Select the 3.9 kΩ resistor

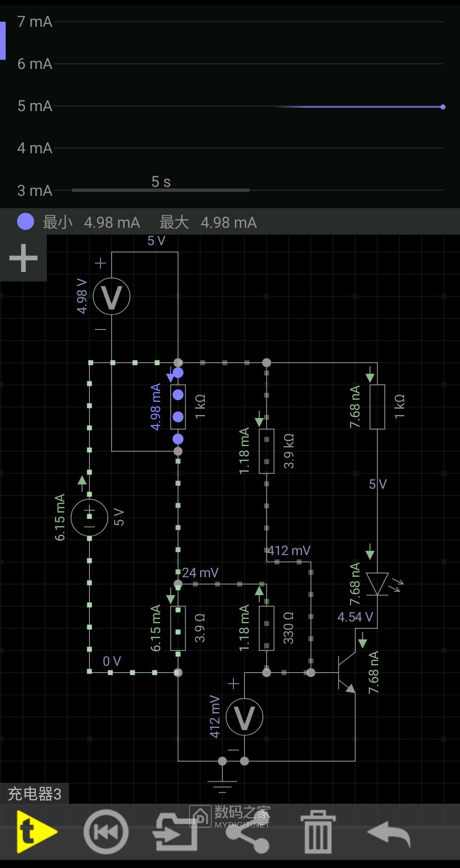click(267, 451)
